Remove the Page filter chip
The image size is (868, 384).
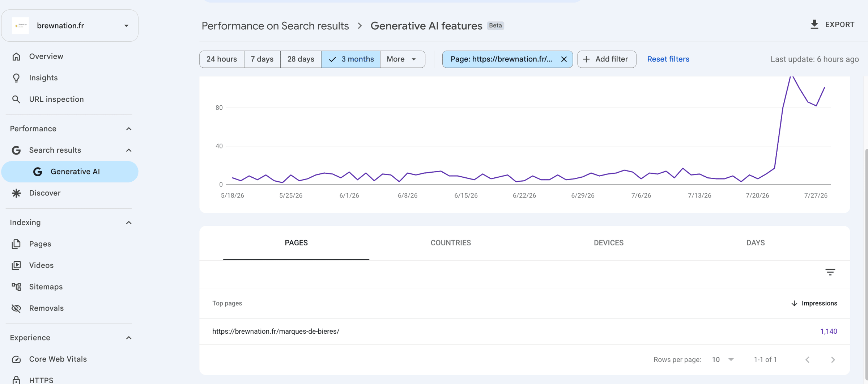(x=564, y=59)
